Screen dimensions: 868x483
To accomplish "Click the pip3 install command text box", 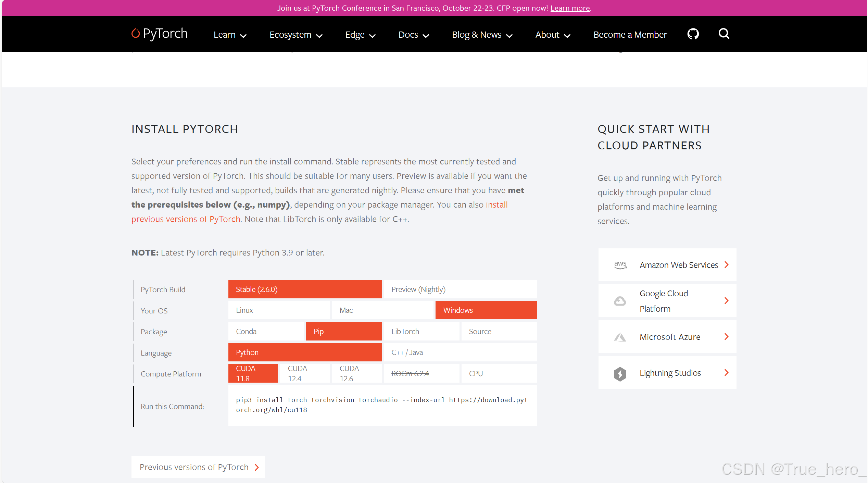I will pyautogui.click(x=382, y=405).
